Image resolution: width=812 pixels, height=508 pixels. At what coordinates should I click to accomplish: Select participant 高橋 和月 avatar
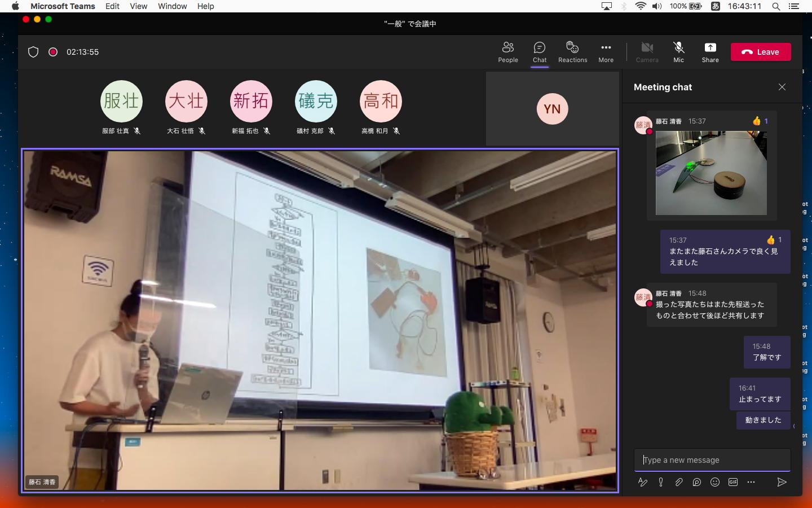(381, 101)
